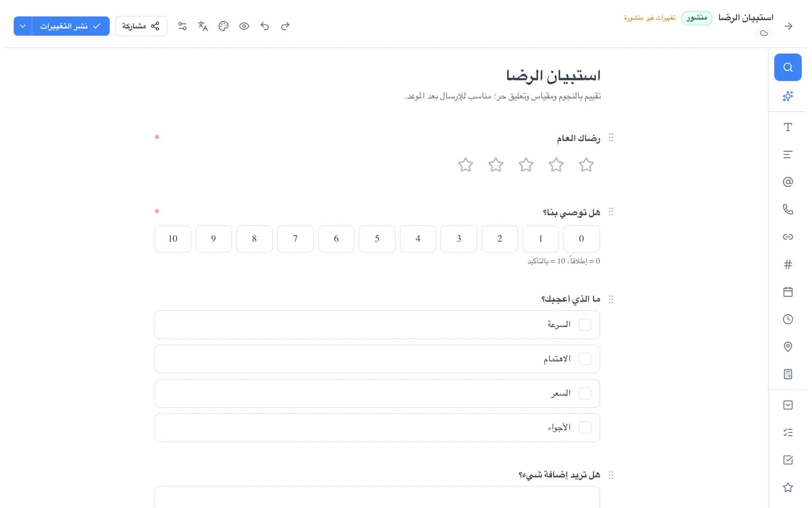Expand the publish button dropdown arrow
The width and height of the screenshot is (812, 508).
click(23, 26)
